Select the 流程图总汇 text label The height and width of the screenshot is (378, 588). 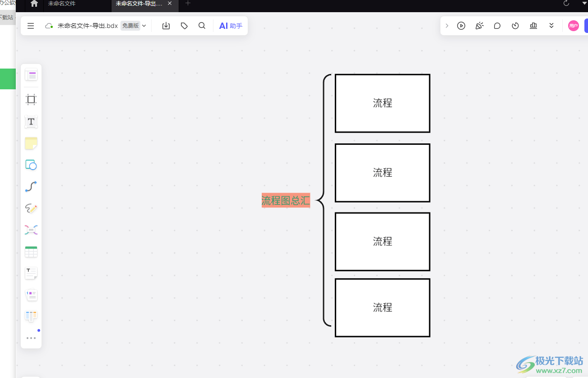coord(286,200)
